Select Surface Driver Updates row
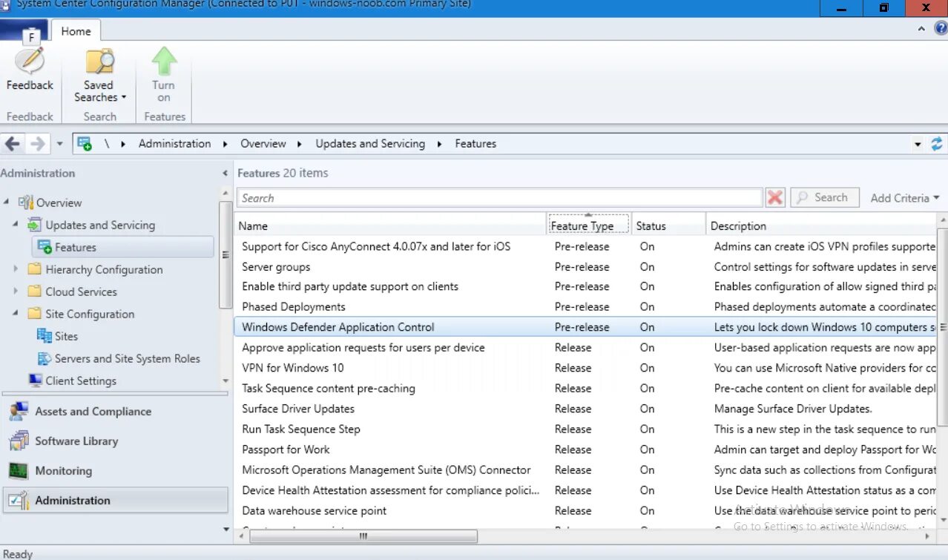 586,409
